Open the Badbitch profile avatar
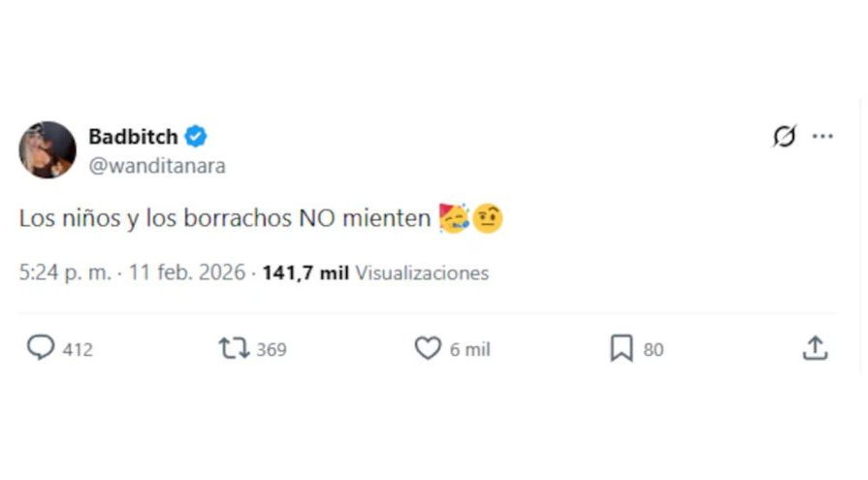Viewport: 868px width, 480px height. [48, 149]
